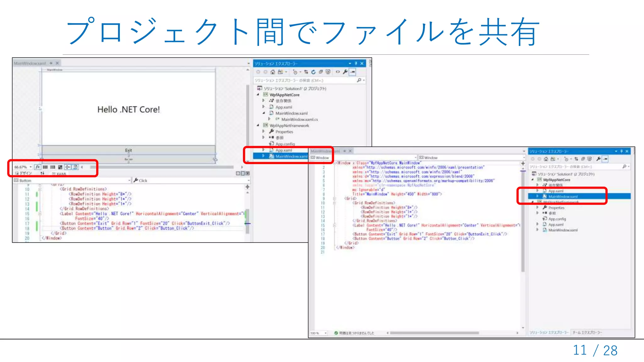Switch to bottom ソリューション エクスプローラー tab
644x362 pixels.
pyautogui.click(x=549, y=332)
